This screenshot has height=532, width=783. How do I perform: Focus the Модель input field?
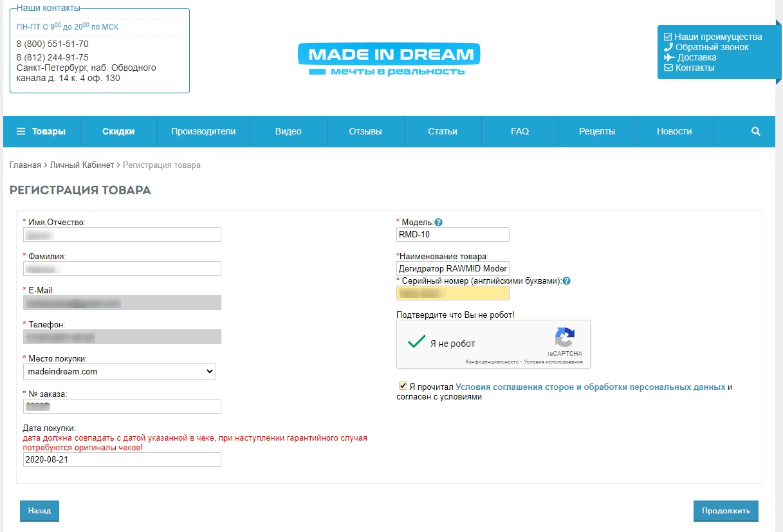point(452,234)
